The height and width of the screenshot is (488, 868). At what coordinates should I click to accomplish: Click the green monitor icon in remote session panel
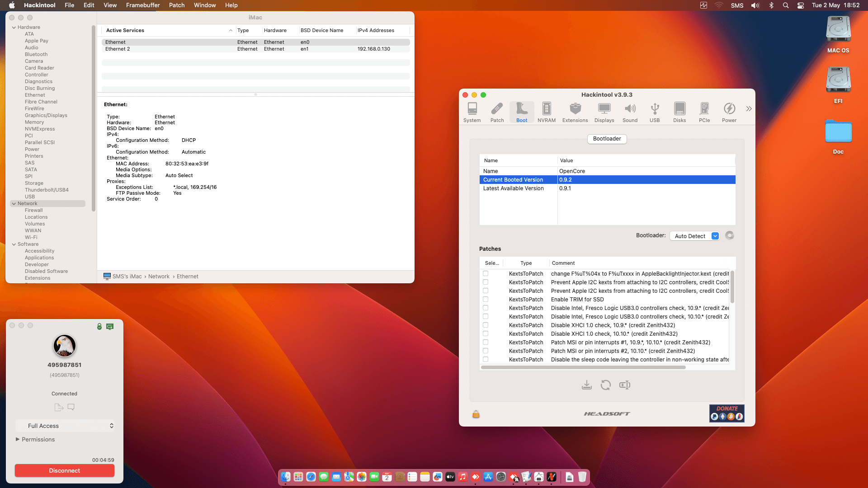tap(110, 326)
